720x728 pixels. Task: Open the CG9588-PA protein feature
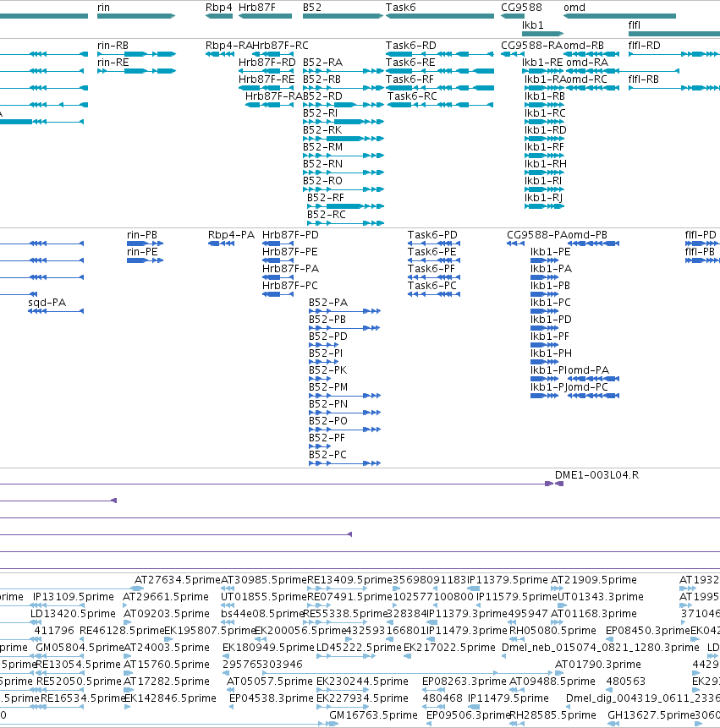(515, 244)
